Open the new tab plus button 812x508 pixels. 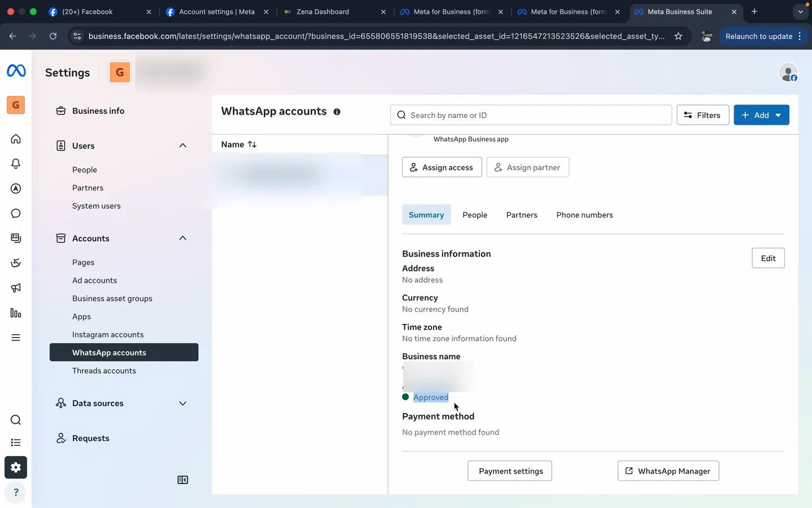(x=754, y=11)
